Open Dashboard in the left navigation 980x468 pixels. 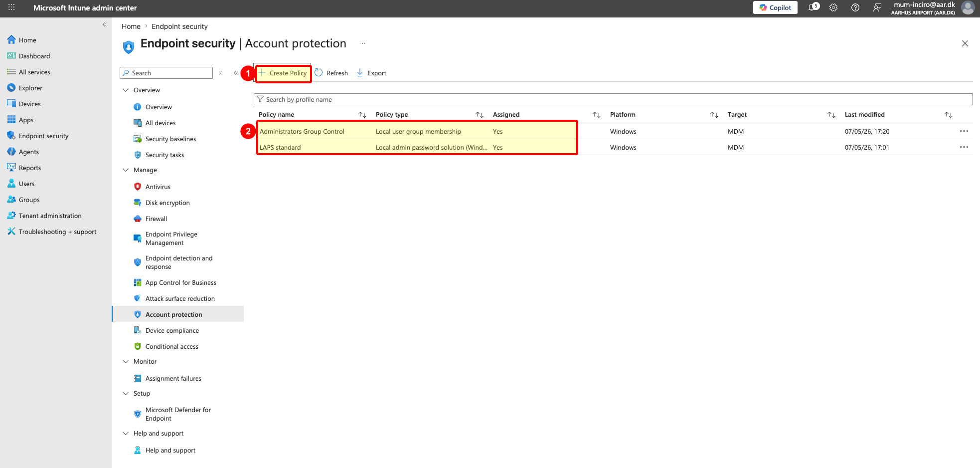(x=34, y=56)
